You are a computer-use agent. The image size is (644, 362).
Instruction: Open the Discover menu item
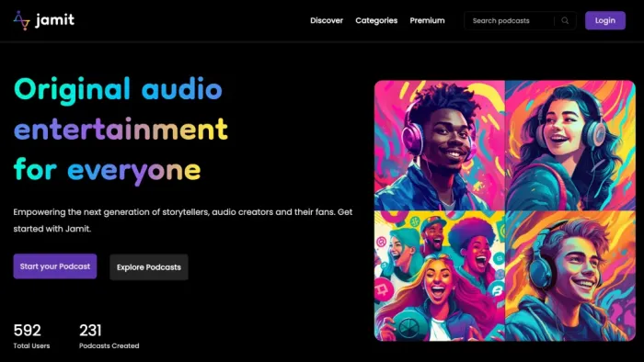coord(327,20)
